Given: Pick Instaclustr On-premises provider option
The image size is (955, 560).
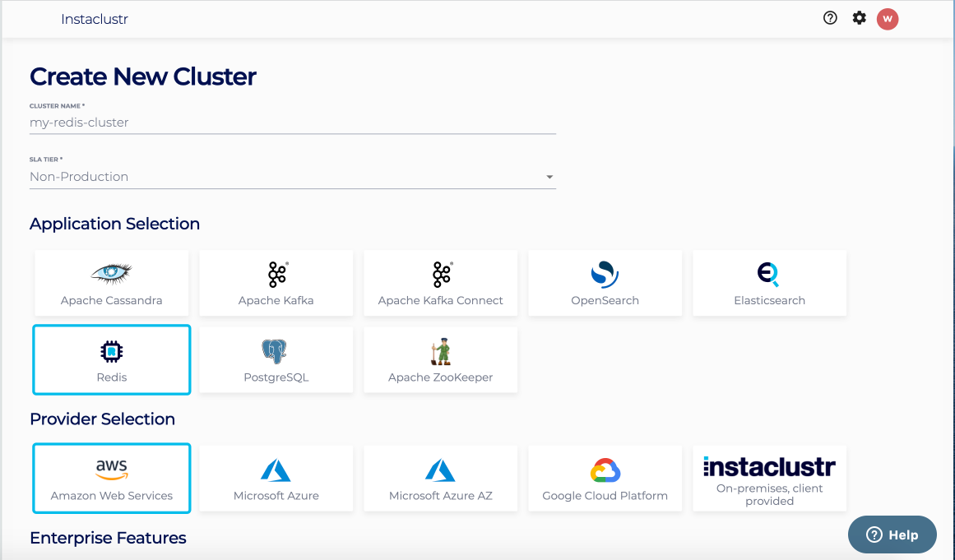Looking at the screenshot, I should point(769,478).
